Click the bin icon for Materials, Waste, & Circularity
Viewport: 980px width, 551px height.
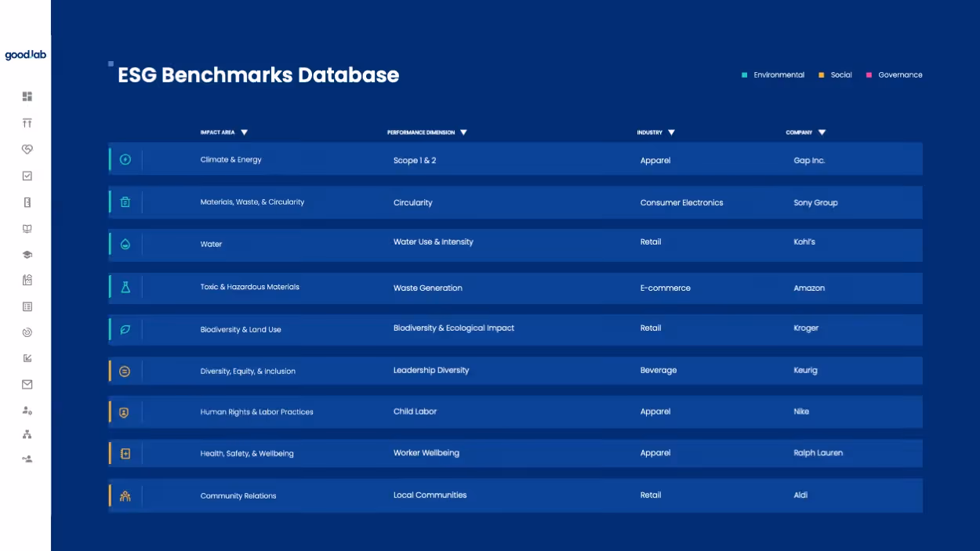point(125,202)
